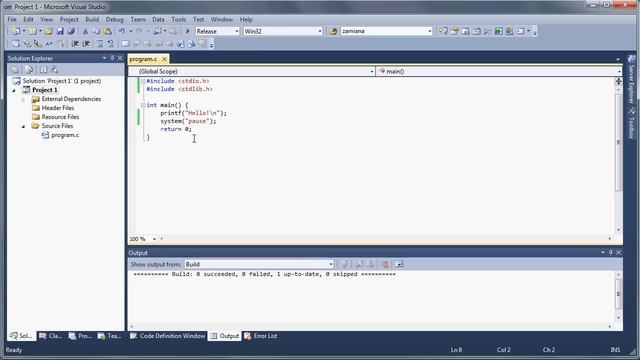Open the File menu
Viewport: 640px width, 360px height.
point(12,20)
